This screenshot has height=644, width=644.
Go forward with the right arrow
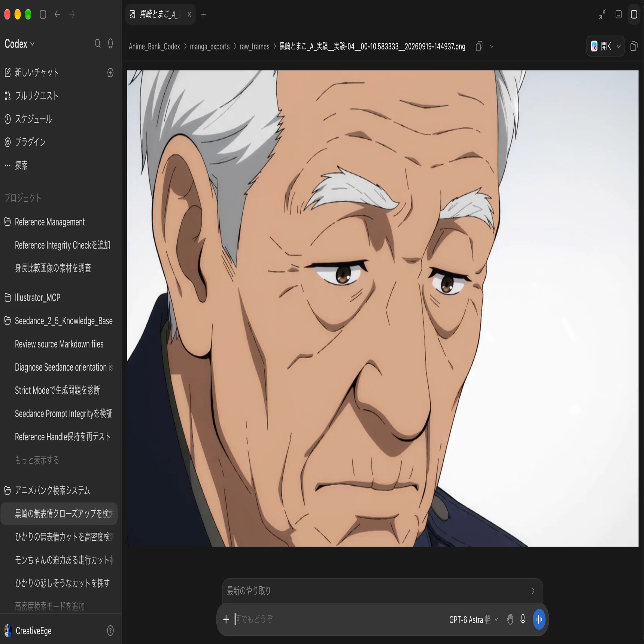point(72,15)
